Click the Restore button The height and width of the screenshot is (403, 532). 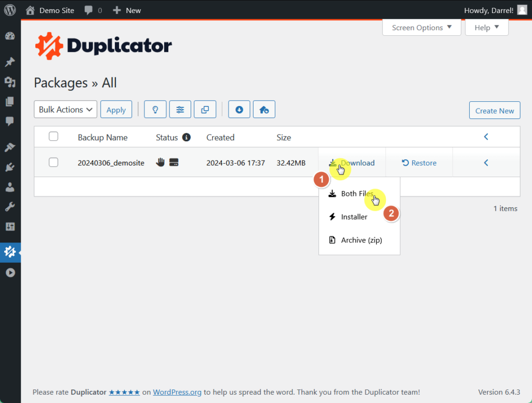pyautogui.click(x=419, y=163)
